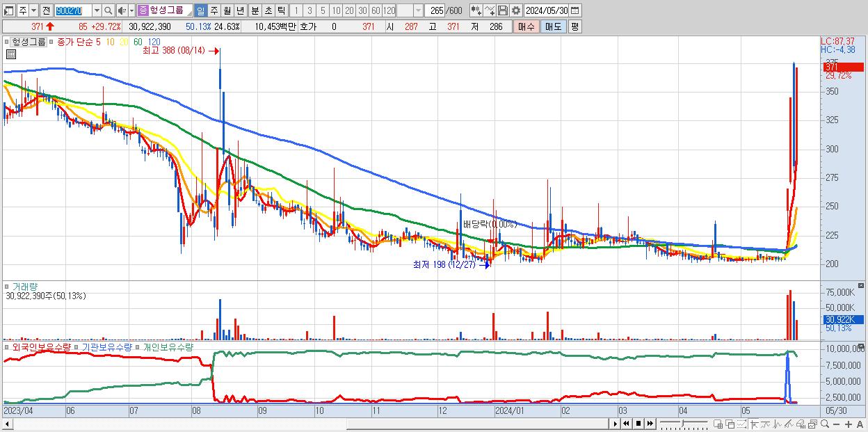Open the stock code history dropdown

click(x=97, y=10)
